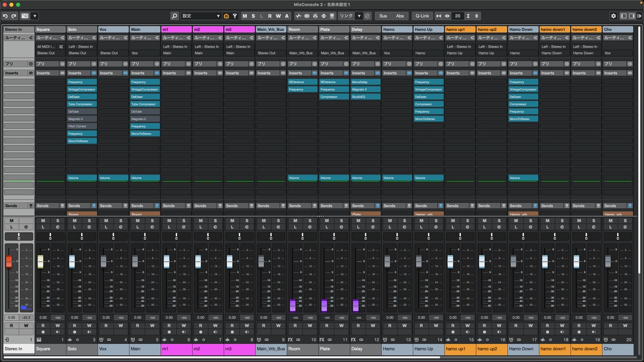Open the 設定 configuration dropdown
This screenshot has width=644, height=362.
pos(201,16)
